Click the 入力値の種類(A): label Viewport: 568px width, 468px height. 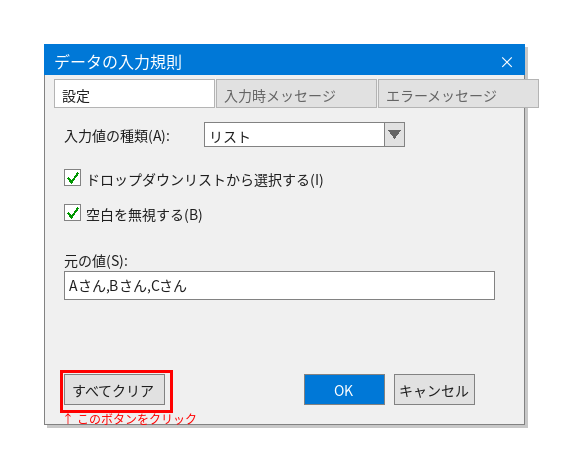[x=117, y=137]
